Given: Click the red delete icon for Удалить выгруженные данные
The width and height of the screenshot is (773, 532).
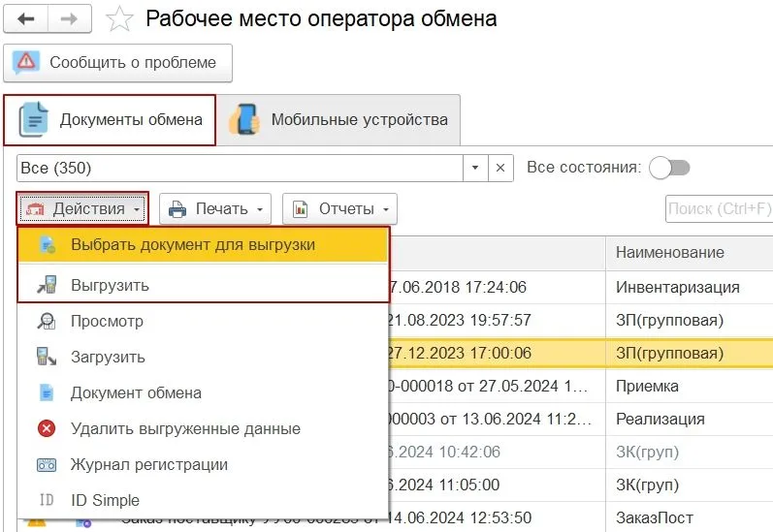Looking at the screenshot, I should click(x=46, y=428).
